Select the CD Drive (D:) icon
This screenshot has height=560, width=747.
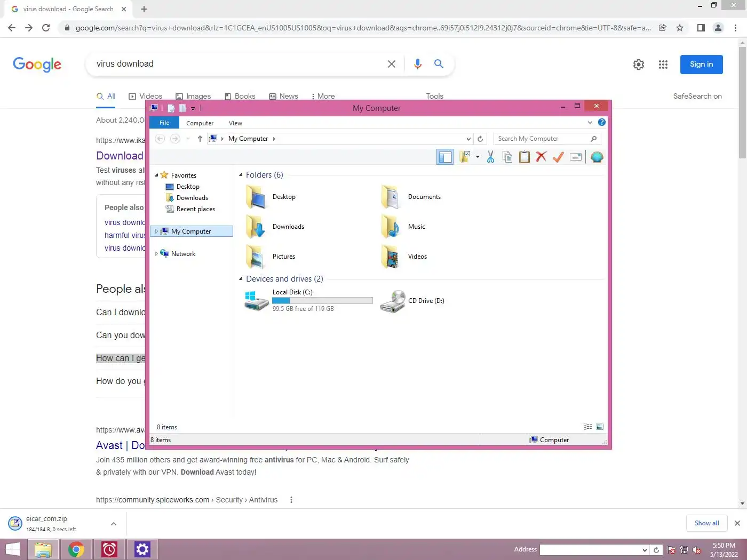[x=393, y=301]
